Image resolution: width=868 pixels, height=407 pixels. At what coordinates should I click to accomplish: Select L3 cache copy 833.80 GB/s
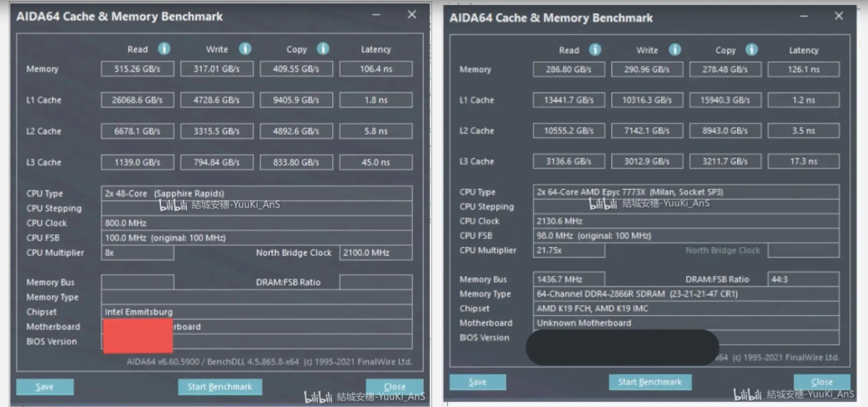[x=296, y=162]
